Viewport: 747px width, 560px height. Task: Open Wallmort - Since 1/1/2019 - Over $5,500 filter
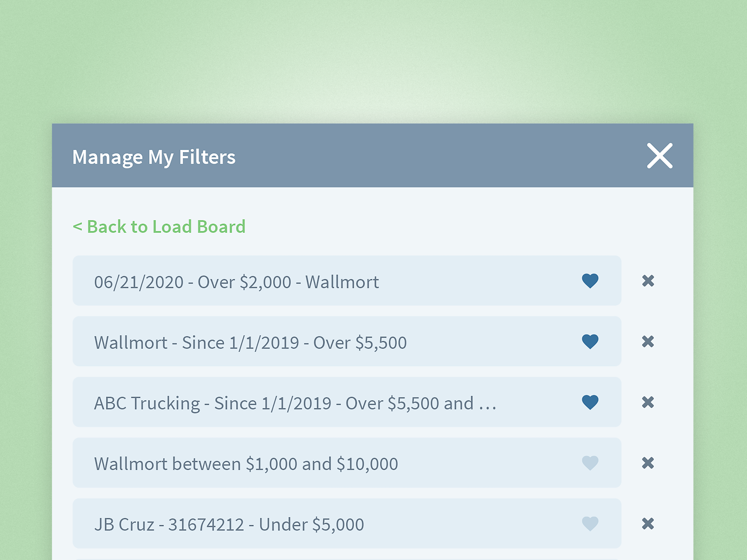click(x=250, y=343)
